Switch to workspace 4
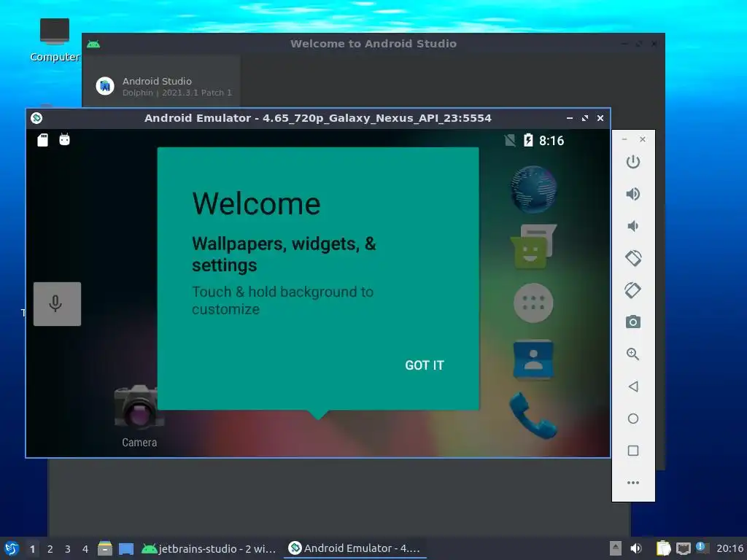747x560 pixels. [85, 549]
